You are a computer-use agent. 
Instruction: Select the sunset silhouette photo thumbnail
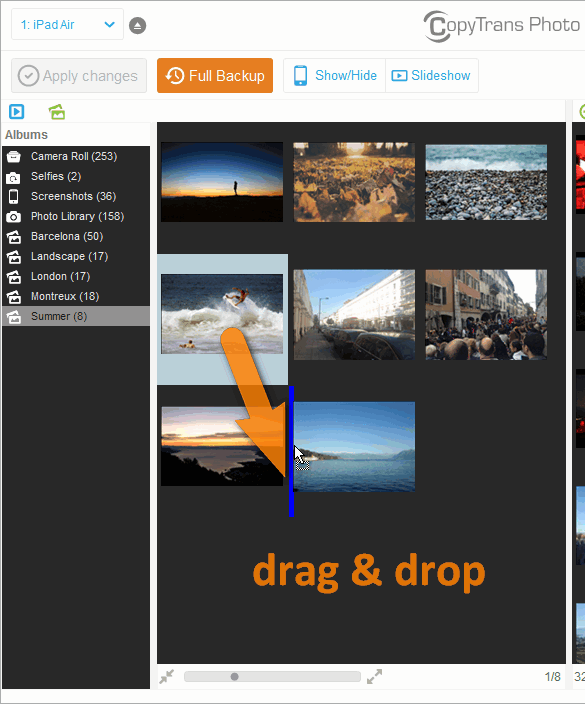(222, 182)
